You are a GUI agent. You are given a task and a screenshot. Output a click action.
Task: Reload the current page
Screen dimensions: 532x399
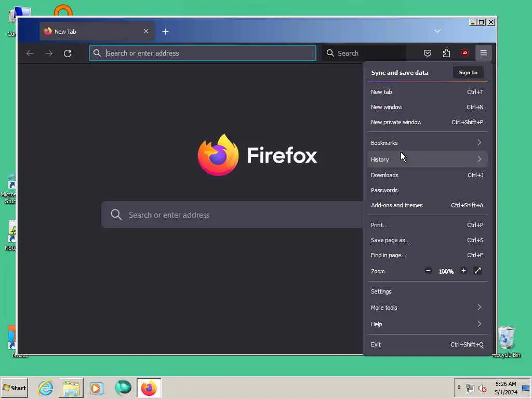68,54
